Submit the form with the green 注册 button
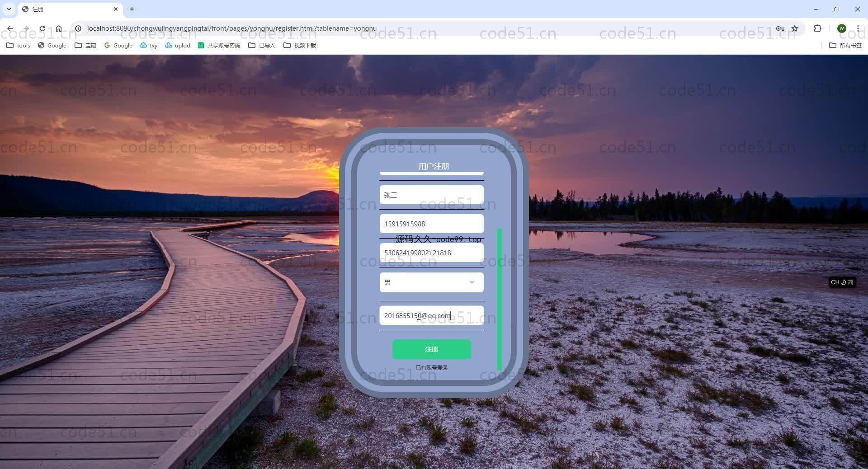 click(x=432, y=349)
